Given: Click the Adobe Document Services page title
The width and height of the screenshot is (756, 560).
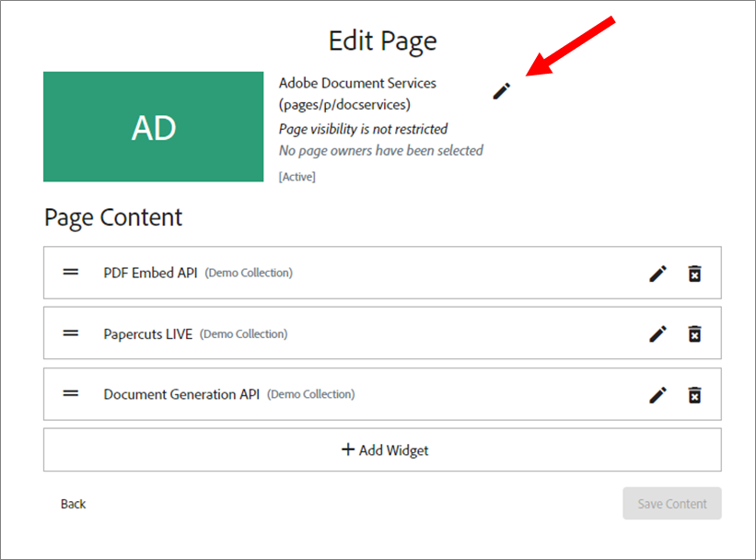Looking at the screenshot, I should 357,83.
